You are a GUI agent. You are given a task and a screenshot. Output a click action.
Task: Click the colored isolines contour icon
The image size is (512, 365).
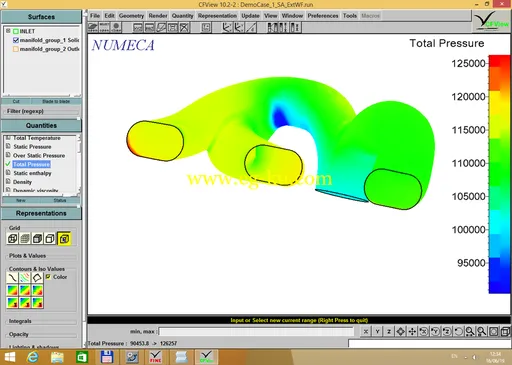(x=25, y=277)
